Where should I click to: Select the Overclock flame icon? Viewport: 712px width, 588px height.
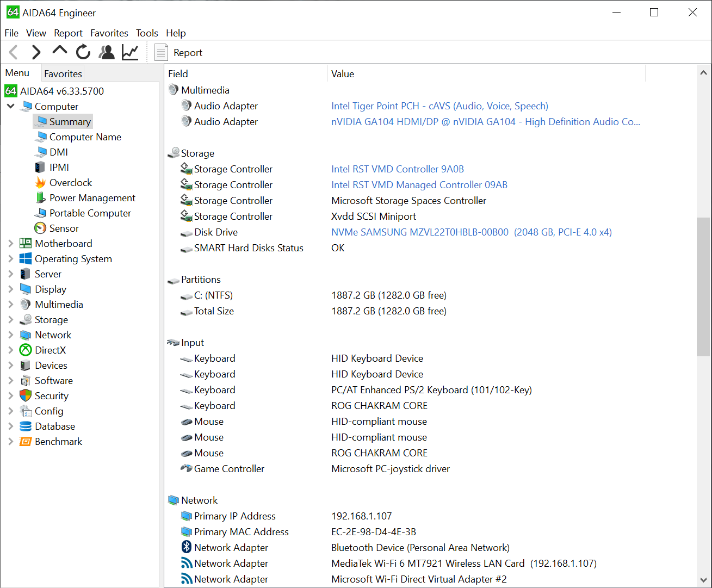pyautogui.click(x=40, y=182)
